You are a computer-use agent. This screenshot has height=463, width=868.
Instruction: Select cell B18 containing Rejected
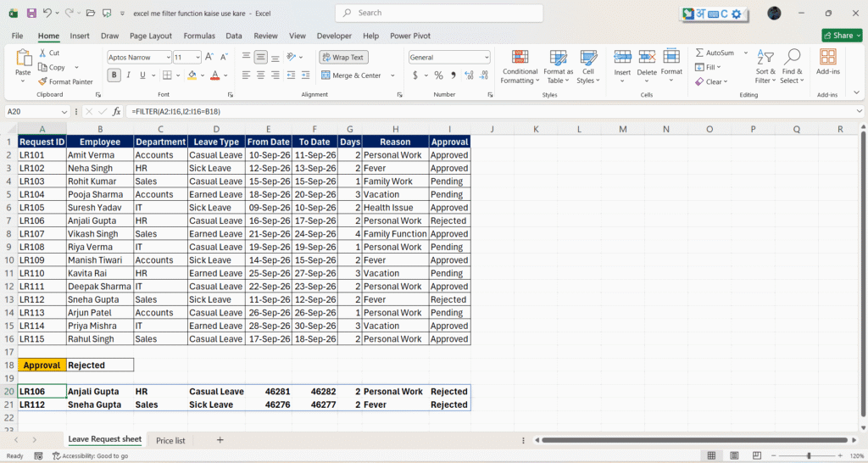click(100, 365)
